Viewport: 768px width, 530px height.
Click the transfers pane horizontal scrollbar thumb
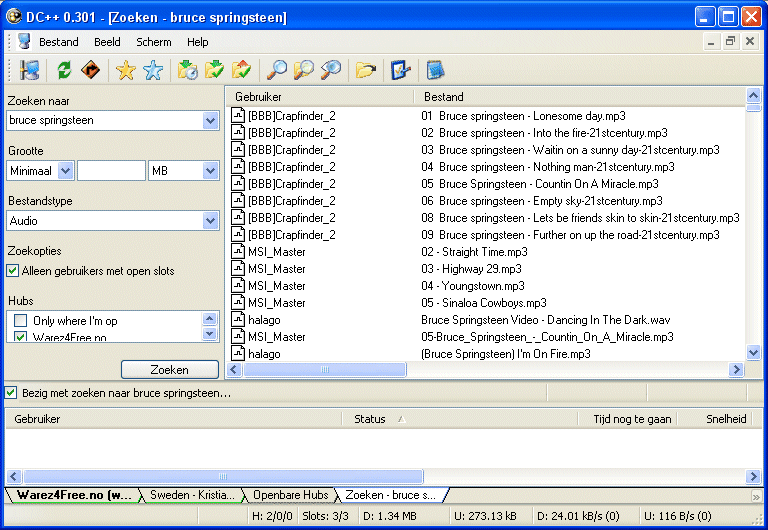click(x=223, y=476)
